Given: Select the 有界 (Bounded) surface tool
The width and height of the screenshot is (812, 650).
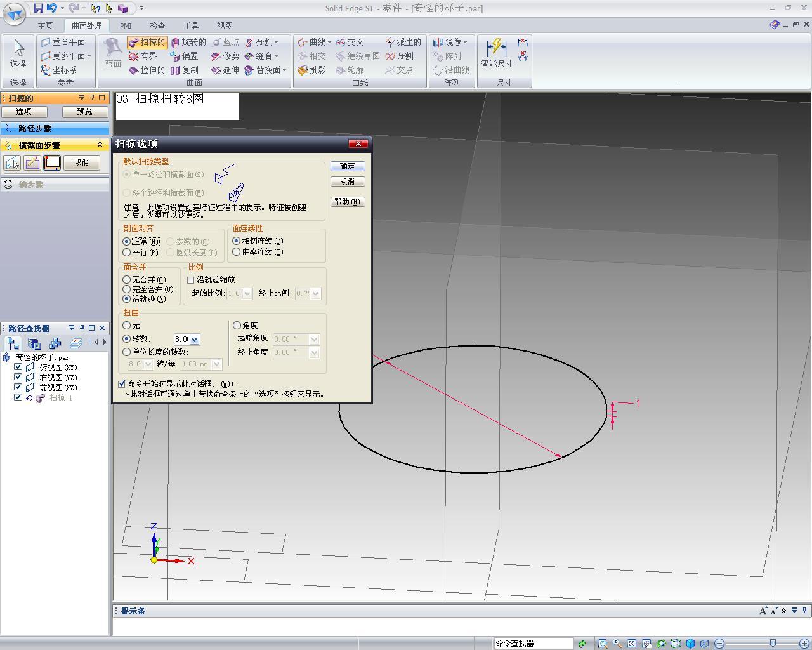Looking at the screenshot, I should (143, 56).
